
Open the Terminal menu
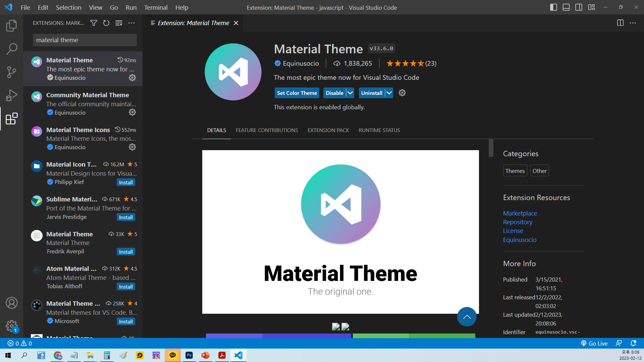click(156, 7)
